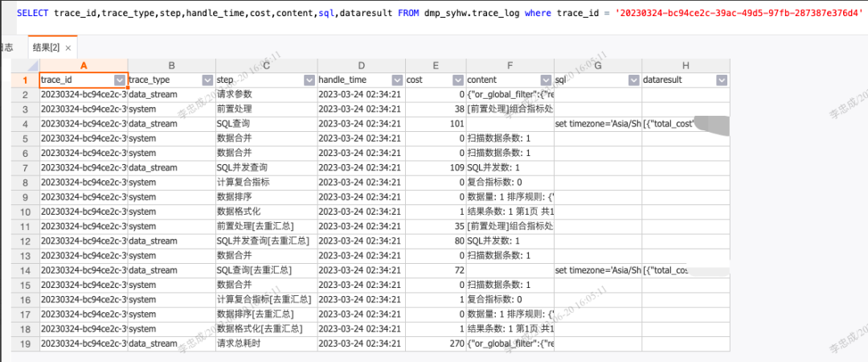Click the cost value 35
This screenshot has width=868, height=362.
435,226
